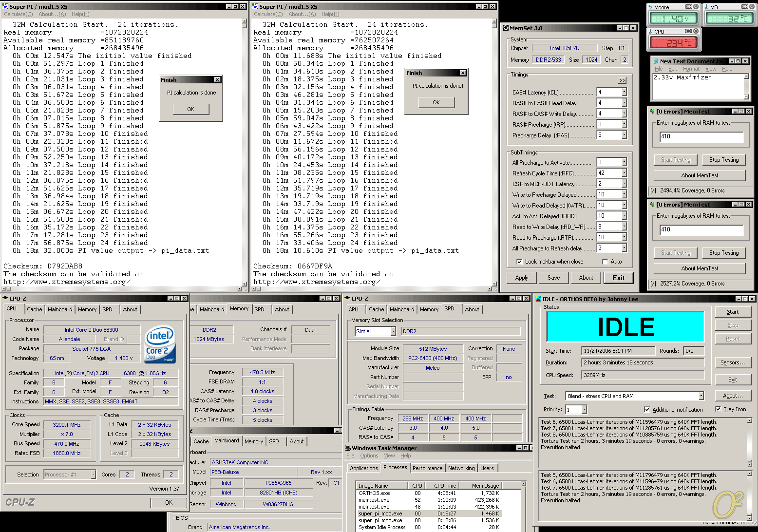Click the Sensors... button in ORTHOS
Screen dimensions: 758x532
pyautogui.click(x=732, y=362)
